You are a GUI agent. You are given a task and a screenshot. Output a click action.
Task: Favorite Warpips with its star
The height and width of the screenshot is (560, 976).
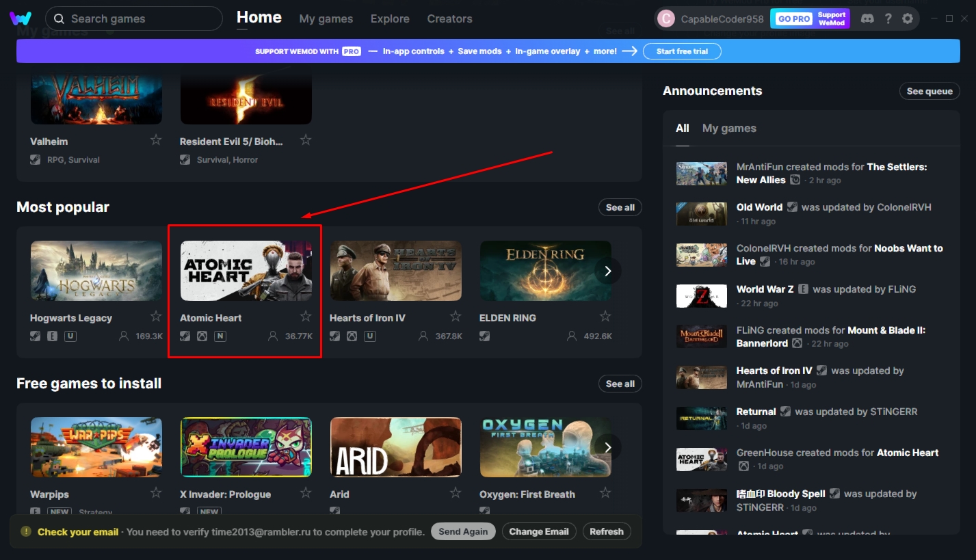click(156, 492)
